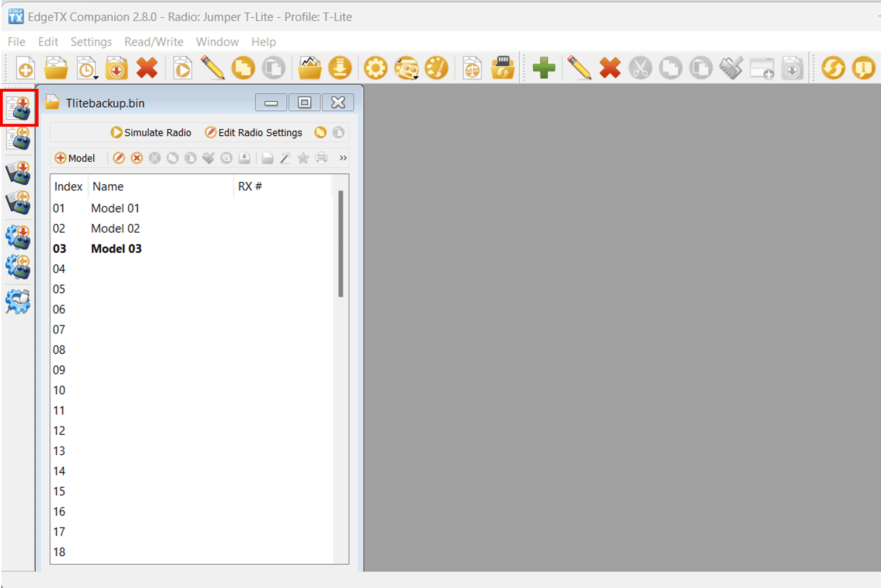Click the model list vertical scrollbar
Screen dimensions: 881x588
tap(341, 244)
